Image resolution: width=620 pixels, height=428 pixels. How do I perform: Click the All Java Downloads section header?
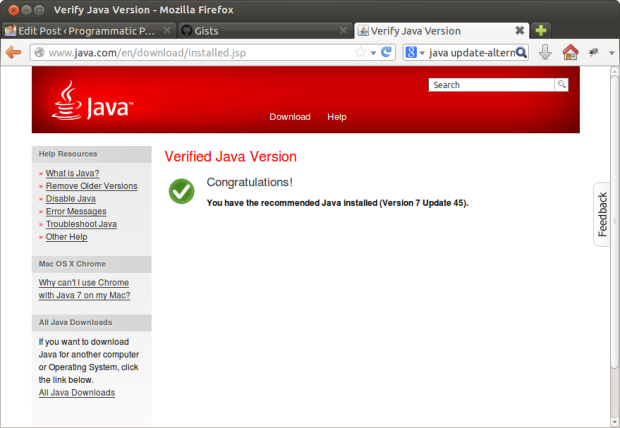[91, 323]
